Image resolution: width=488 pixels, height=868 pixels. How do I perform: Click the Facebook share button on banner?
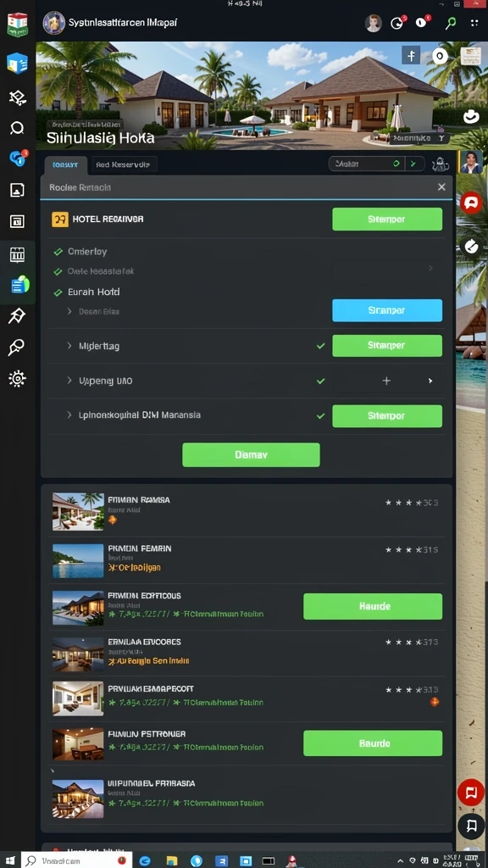click(411, 56)
